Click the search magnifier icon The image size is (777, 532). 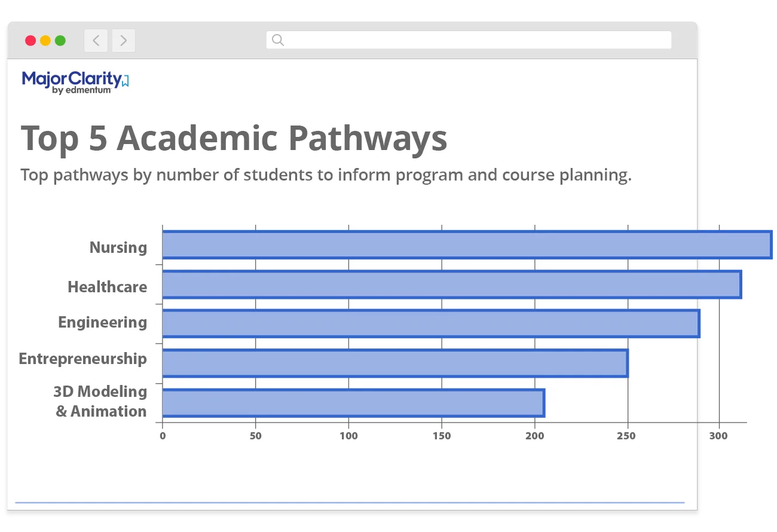coord(278,40)
